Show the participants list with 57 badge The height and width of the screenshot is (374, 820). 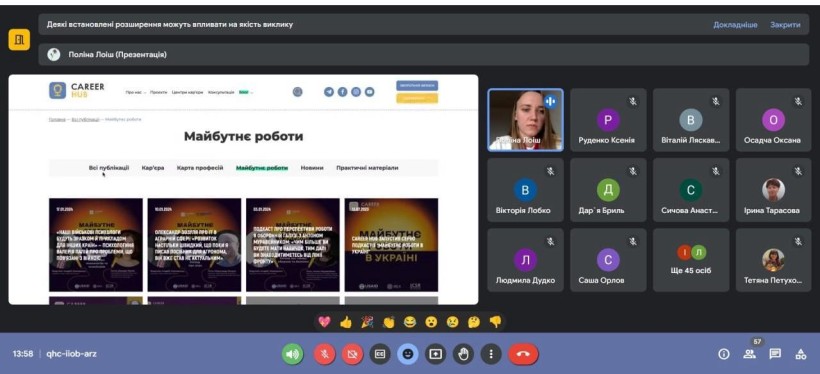click(750, 354)
